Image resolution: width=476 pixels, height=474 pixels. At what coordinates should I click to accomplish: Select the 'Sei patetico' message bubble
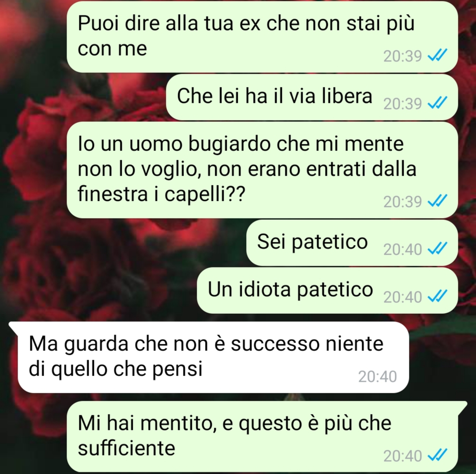(x=352, y=243)
